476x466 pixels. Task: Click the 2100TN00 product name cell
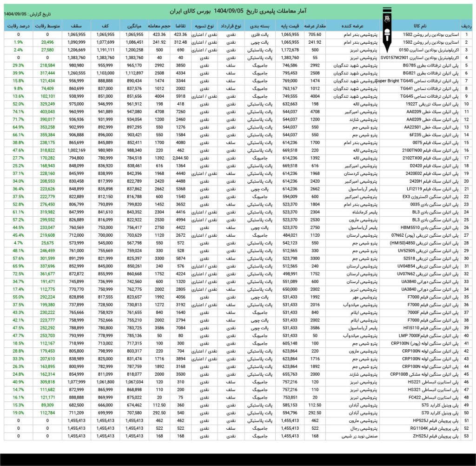[x=420, y=150]
